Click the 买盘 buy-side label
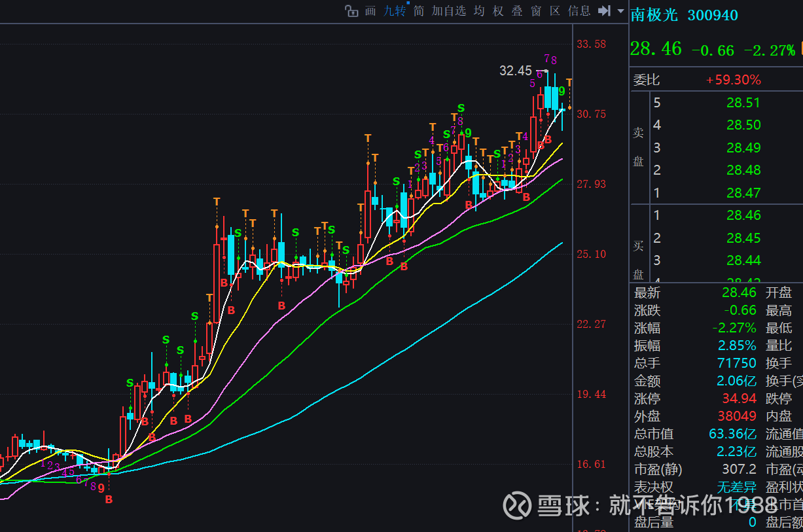 coord(638,259)
